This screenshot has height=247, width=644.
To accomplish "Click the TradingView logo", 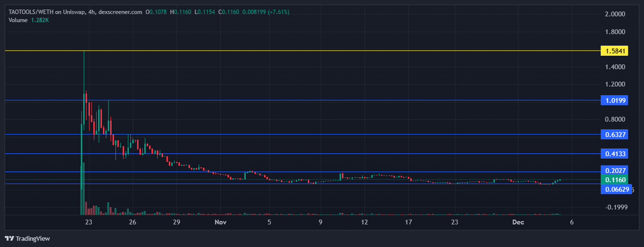I will pos(27,238).
